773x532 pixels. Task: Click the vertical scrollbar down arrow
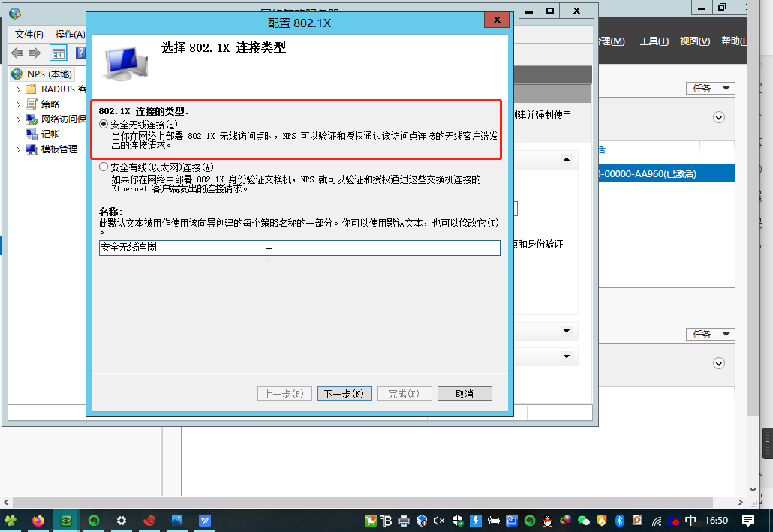[753, 489]
